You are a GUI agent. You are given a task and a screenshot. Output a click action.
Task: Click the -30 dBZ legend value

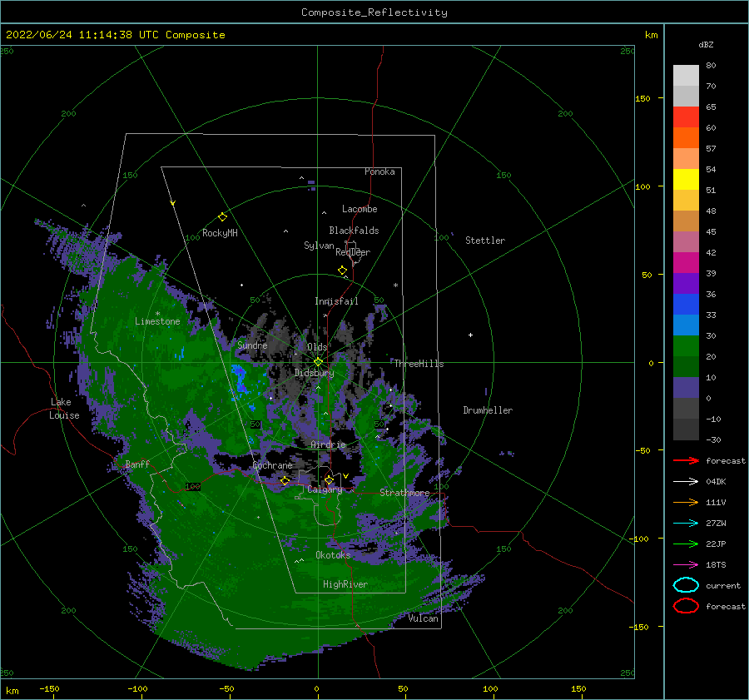click(x=713, y=439)
